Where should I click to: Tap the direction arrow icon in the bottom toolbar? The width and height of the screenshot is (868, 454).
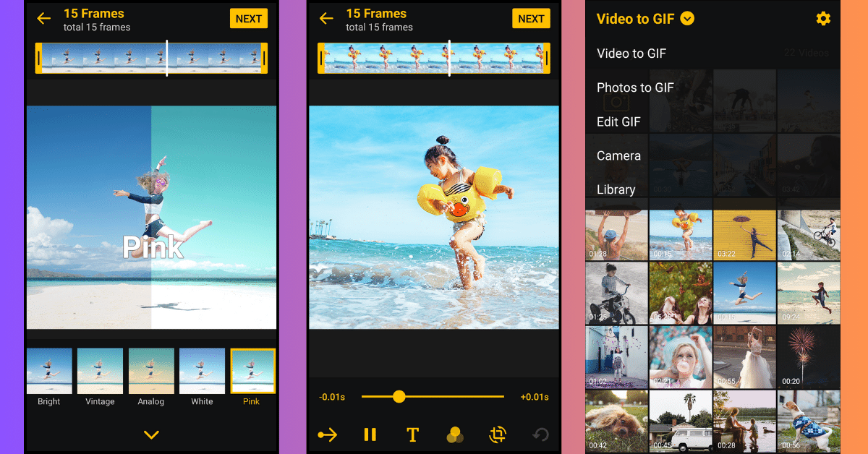pyautogui.click(x=327, y=434)
